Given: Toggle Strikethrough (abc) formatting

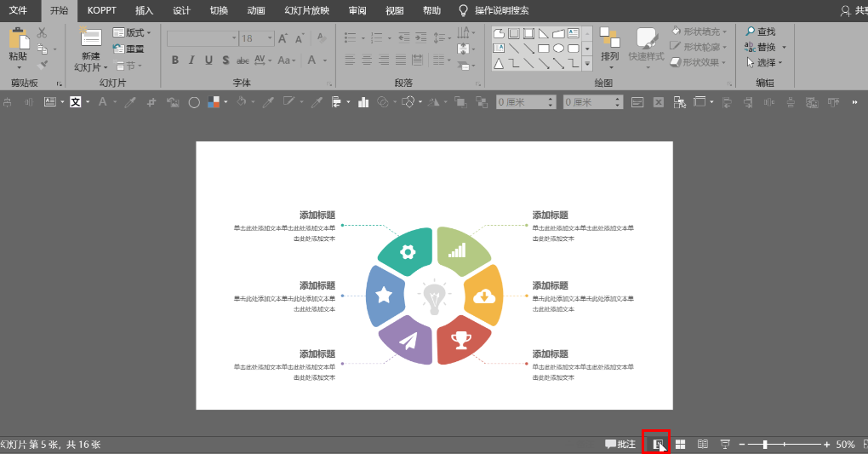Looking at the screenshot, I should point(243,60).
